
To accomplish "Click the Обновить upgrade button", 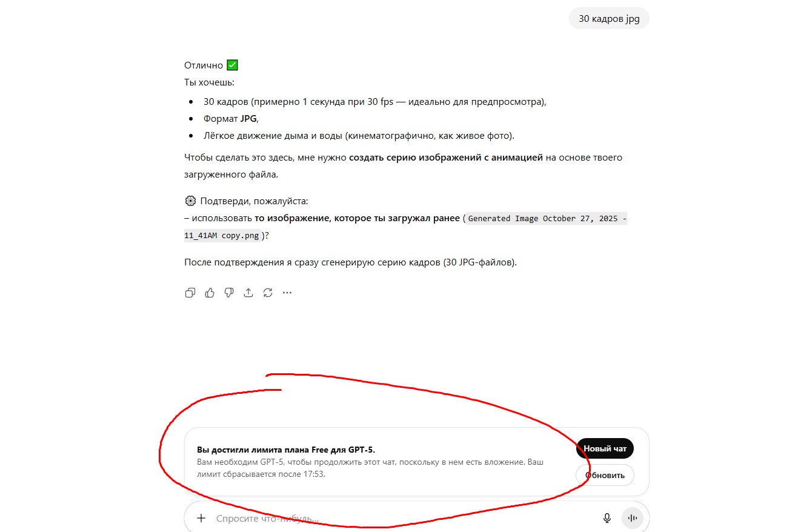I will coord(605,475).
